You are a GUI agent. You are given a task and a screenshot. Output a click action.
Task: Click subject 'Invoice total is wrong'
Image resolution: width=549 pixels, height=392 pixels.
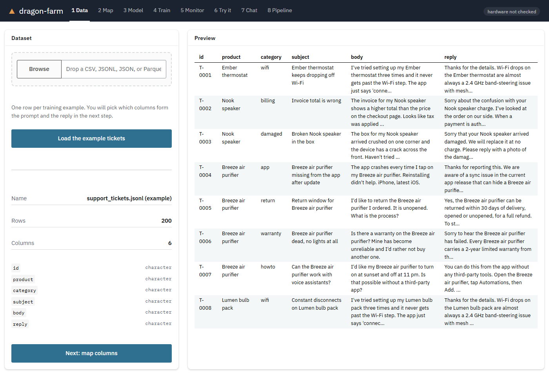click(x=316, y=101)
